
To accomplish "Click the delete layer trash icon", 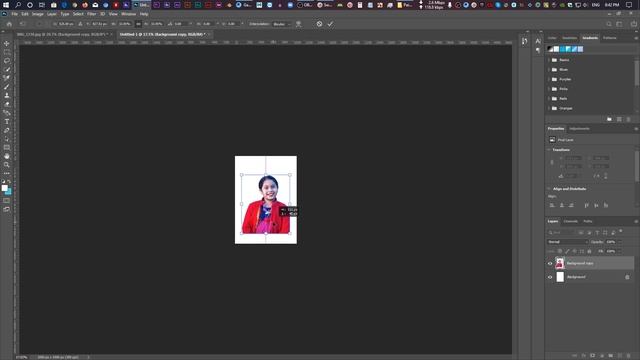I will [x=629, y=356].
